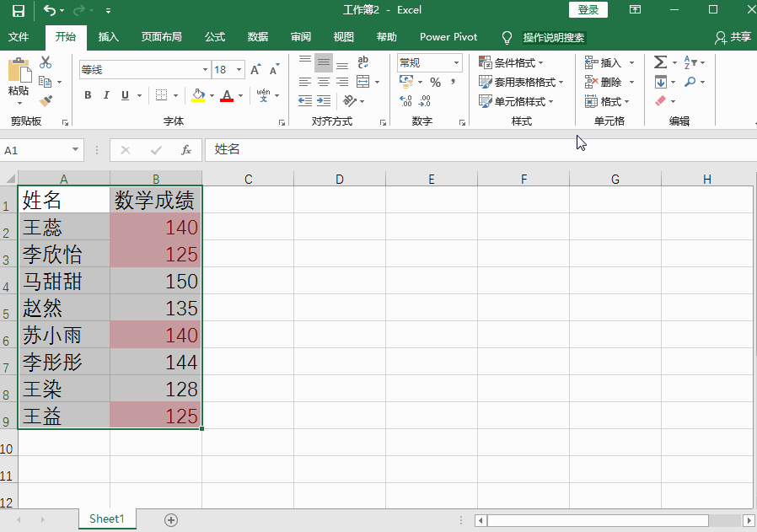Switch to the Power Pivot tab

448,37
